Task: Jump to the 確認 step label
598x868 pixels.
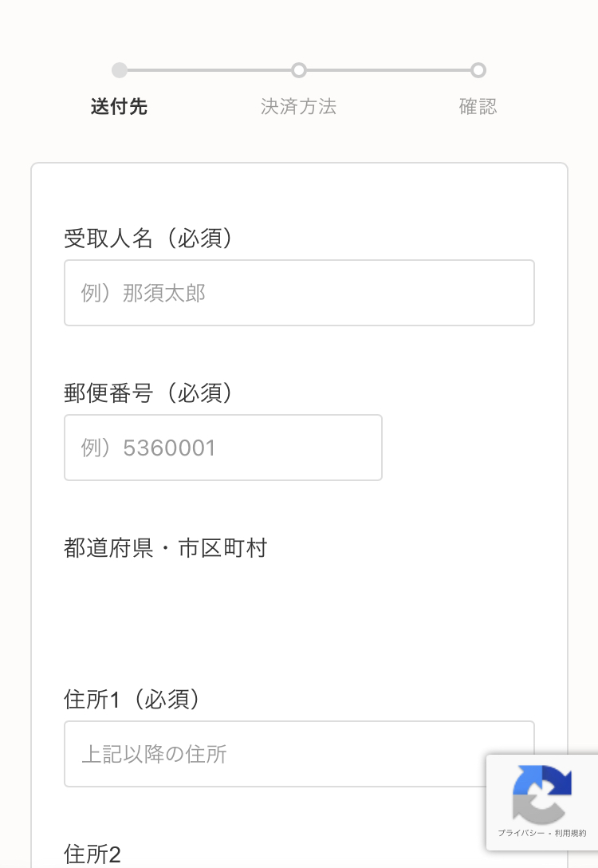Action: pos(478,107)
